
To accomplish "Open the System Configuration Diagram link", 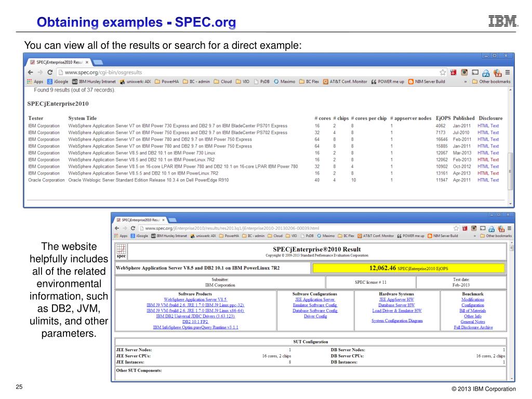I will tap(397, 321).
